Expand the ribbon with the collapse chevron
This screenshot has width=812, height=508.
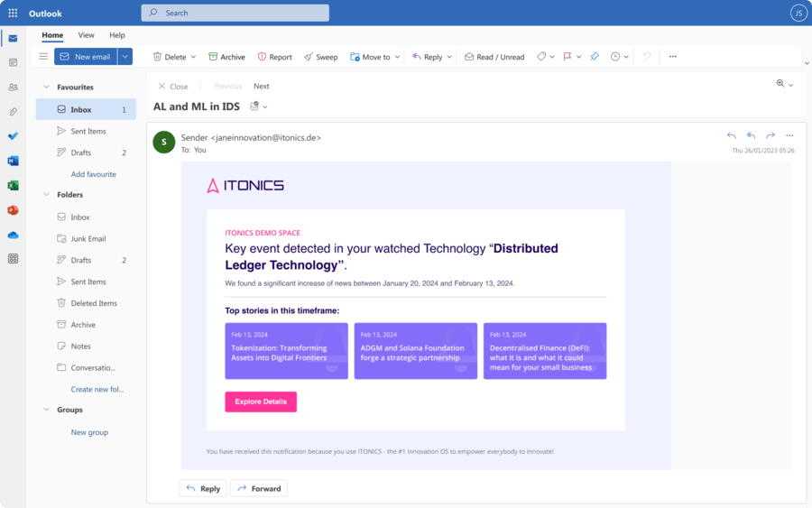pos(807,63)
